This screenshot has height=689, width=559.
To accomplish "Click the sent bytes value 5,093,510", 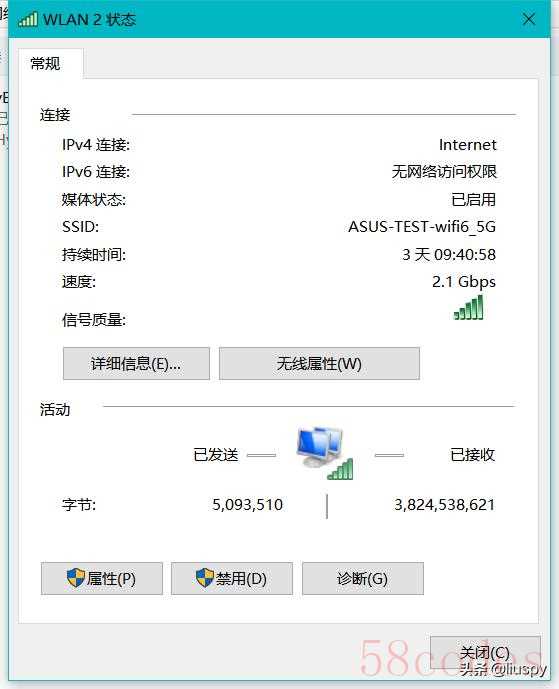I will click(247, 504).
